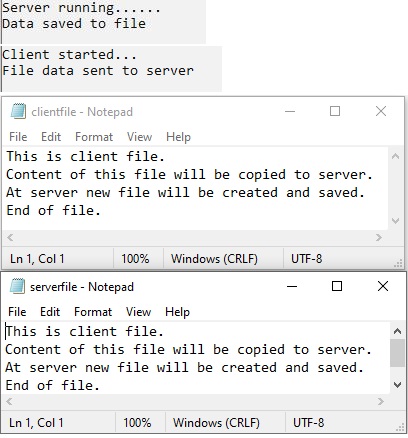The image size is (408, 438).
Task: Open View menu in serverfile Notepad
Action: click(x=138, y=312)
